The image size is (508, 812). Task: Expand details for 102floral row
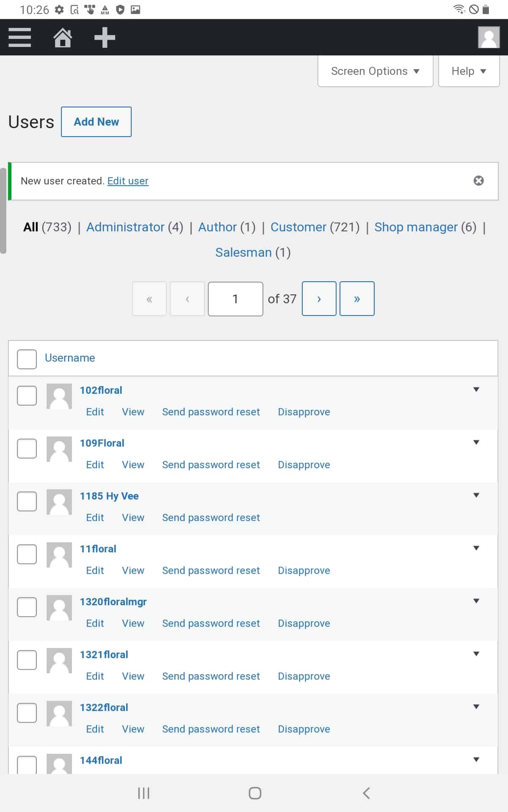tap(476, 390)
